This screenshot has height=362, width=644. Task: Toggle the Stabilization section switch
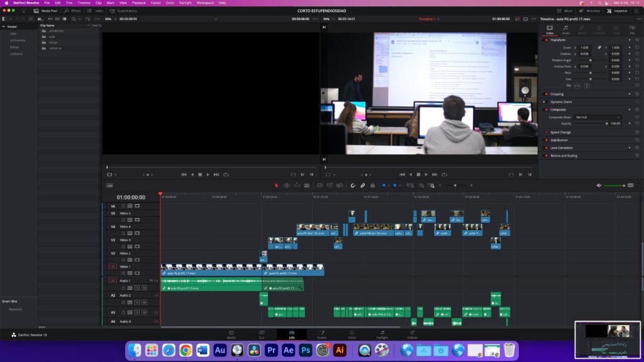click(546, 140)
